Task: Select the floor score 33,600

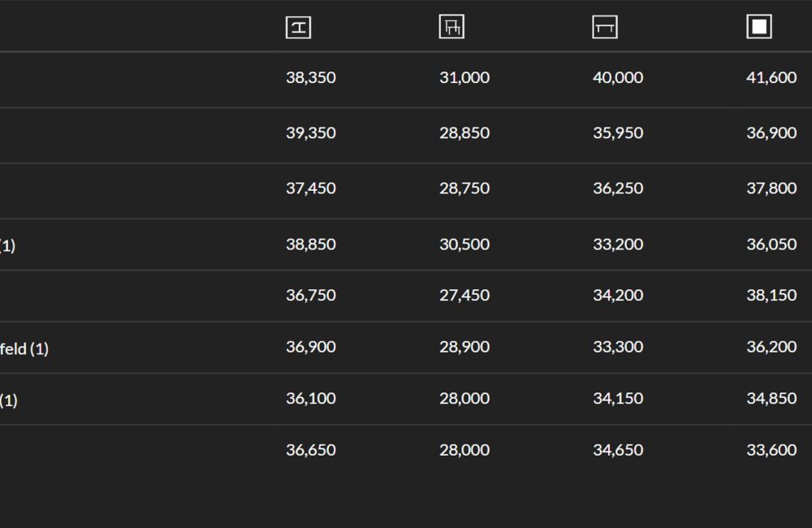Action: click(771, 450)
